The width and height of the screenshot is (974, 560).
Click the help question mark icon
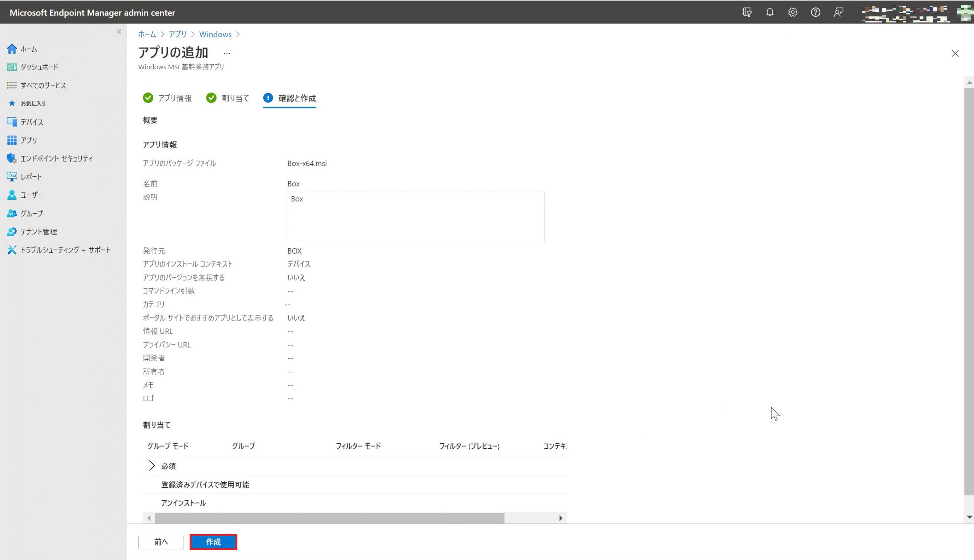coord(815,12)
